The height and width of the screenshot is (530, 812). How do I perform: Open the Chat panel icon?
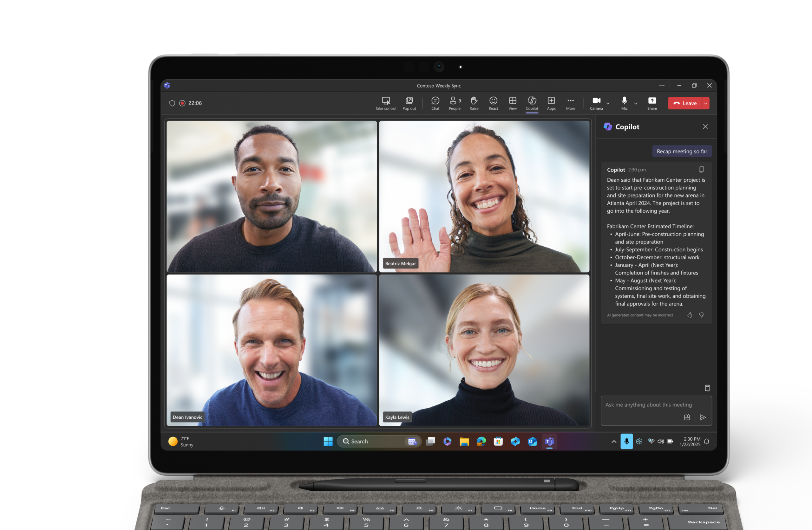click(x=435, y=103)
